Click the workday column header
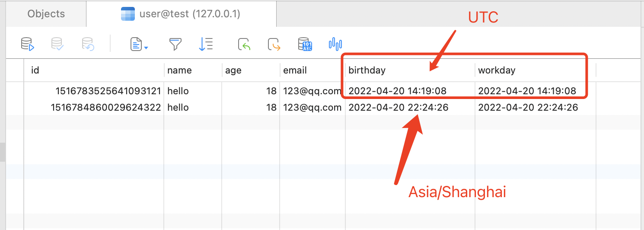The height and width of the screenshot is (230, 644). pos(497,70)
